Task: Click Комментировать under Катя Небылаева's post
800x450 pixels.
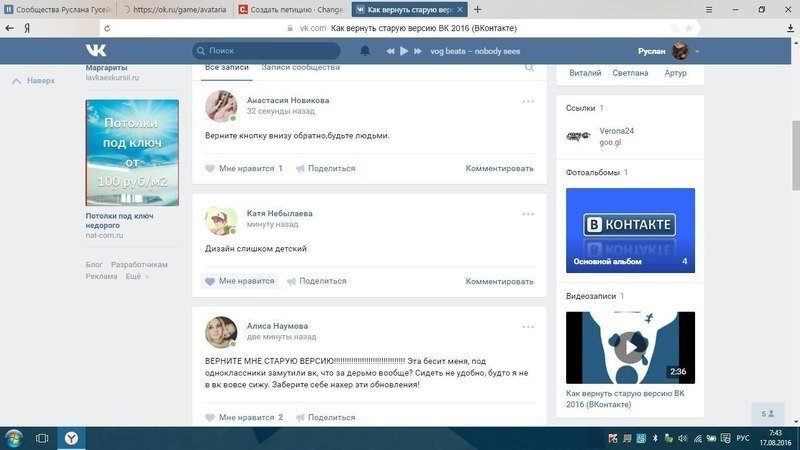Action: coord(499,281)
